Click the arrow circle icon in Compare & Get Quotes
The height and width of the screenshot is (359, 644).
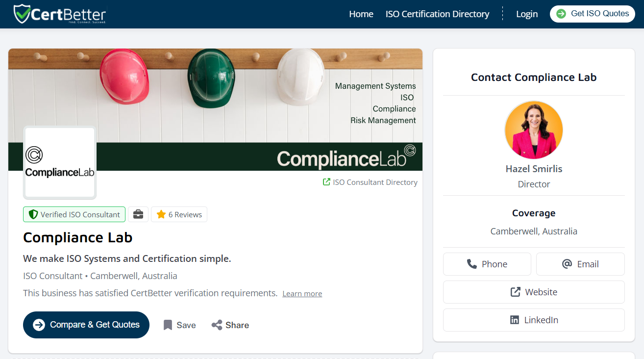coord(39,325)
